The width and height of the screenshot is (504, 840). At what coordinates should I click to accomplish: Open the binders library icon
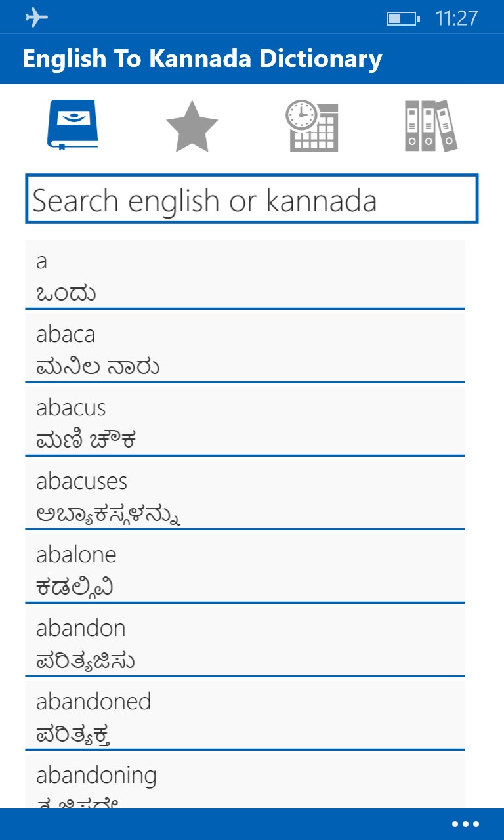click(430, 127)
